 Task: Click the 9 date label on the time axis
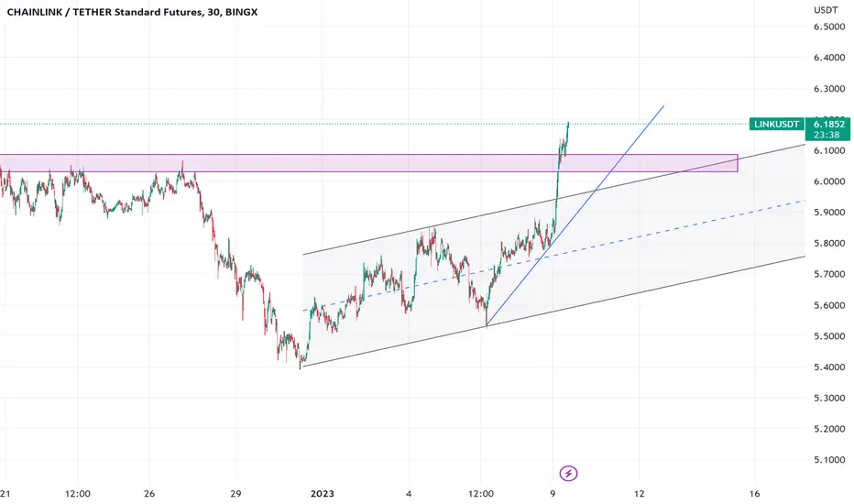553,494
